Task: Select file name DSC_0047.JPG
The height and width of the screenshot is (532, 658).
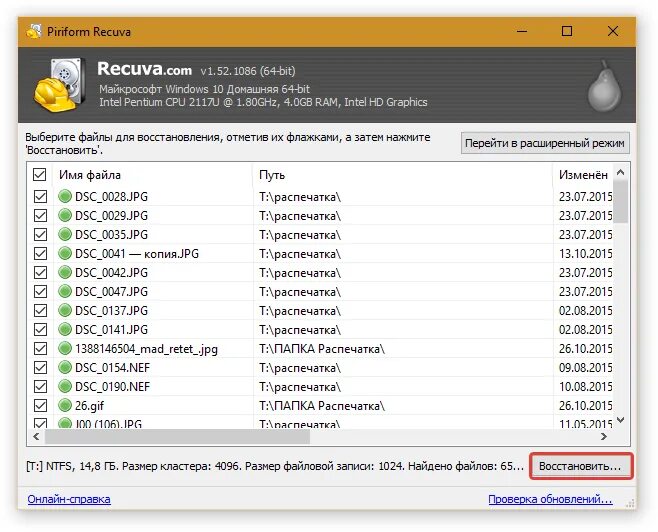Action: (111, 292)
